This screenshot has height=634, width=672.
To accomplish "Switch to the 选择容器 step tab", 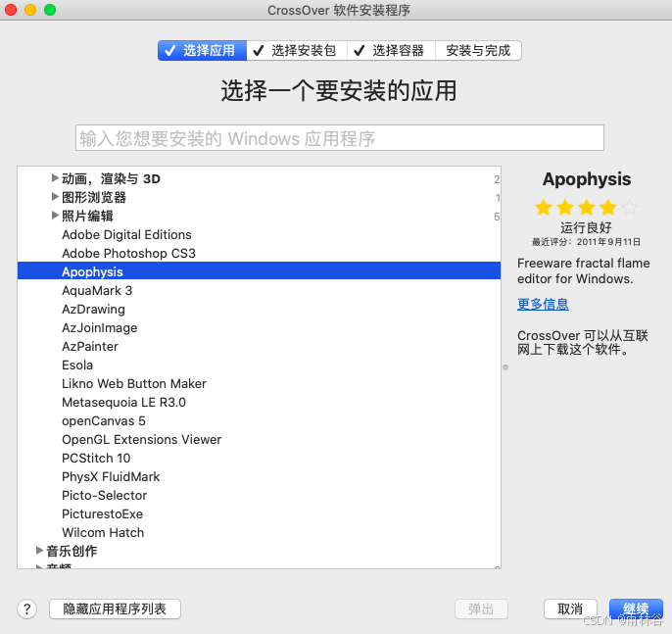I will (391, 51).
